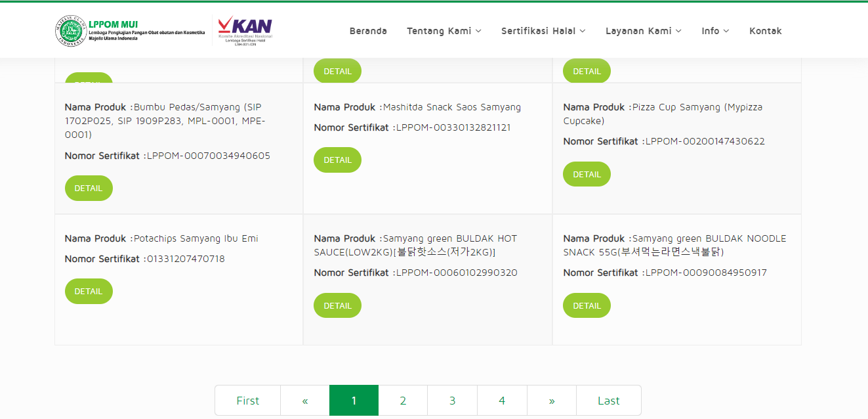
Task: Open the Sertifikasi Halal dropdown menu
Action: 543,31
